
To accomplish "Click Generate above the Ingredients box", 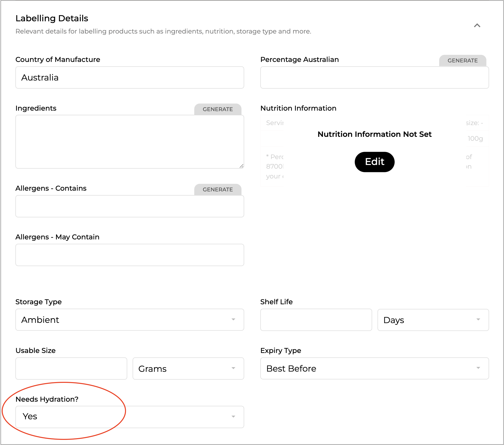I will pyautogui.click(x=218, y=109).
